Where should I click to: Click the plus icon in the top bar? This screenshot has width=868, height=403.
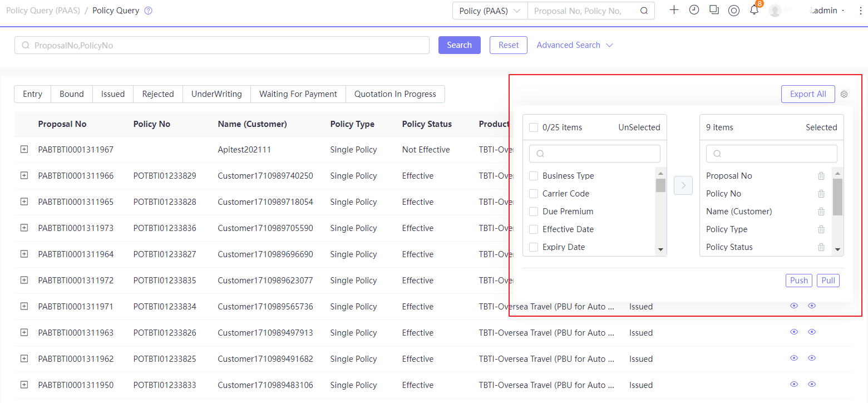coord(674,10)
